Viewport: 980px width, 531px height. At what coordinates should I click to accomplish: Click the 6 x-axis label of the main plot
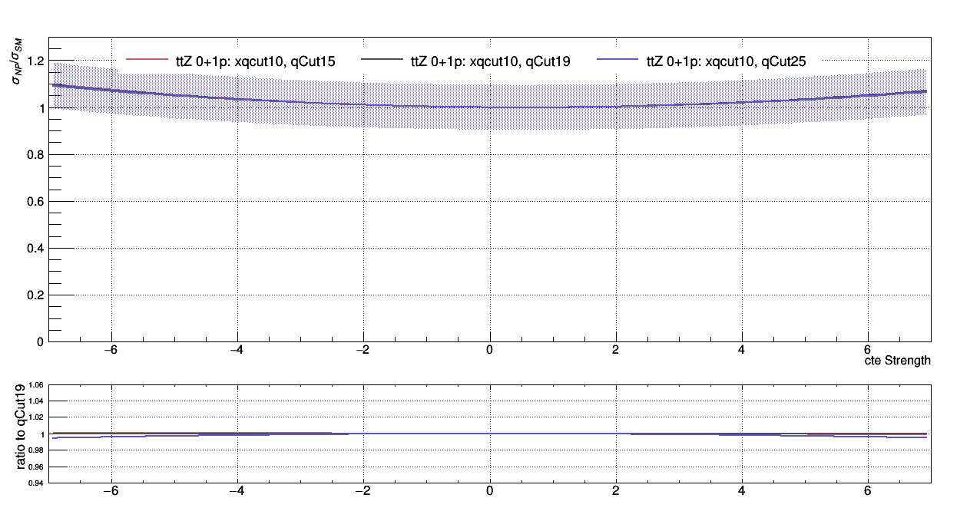pyautogui.click(x=867, y=351)
